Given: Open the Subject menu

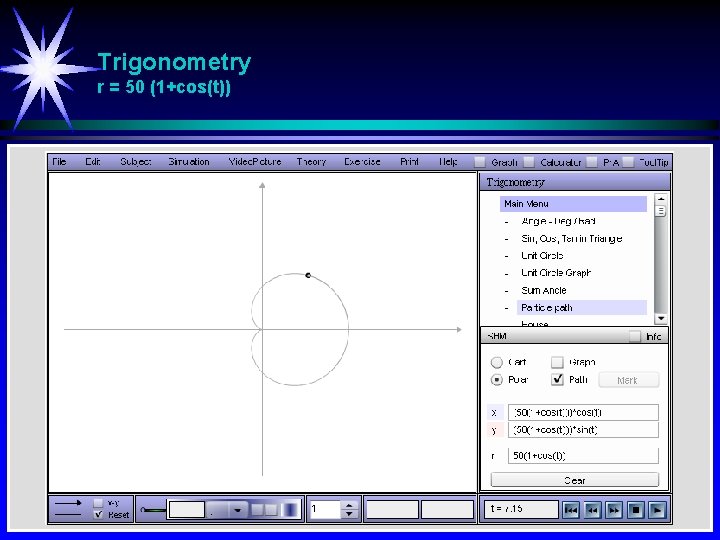Looking at the screenshot, I should coord(135,162).
